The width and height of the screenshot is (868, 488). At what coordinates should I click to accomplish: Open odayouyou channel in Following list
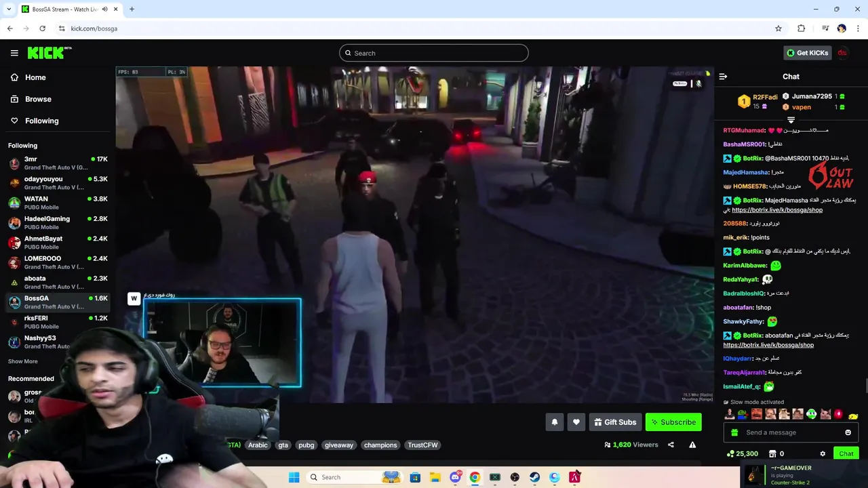coord(58,183)
